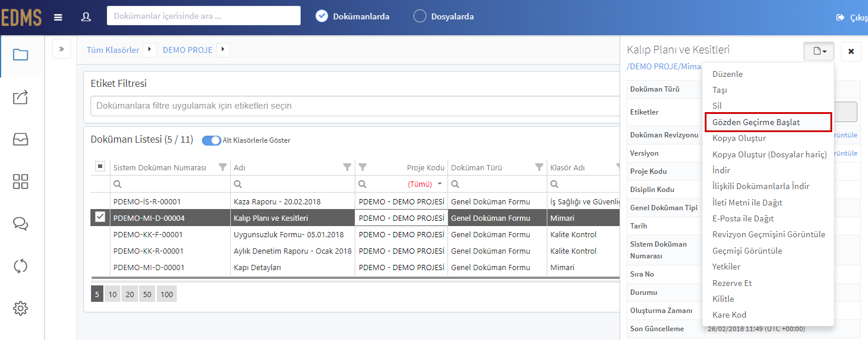Set page size to 20
The height and width of the screenshot is (340, 868).
click(129, 294)
